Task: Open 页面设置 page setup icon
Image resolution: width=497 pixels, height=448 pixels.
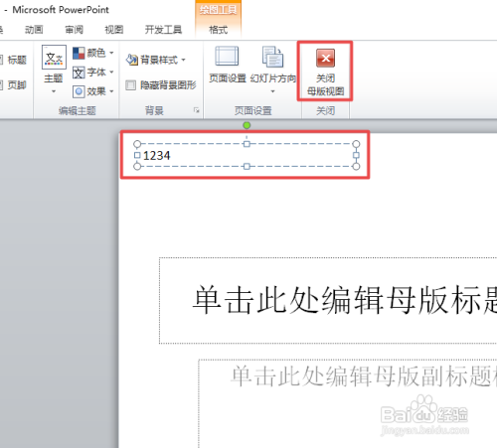Action: tap(227, 57)
